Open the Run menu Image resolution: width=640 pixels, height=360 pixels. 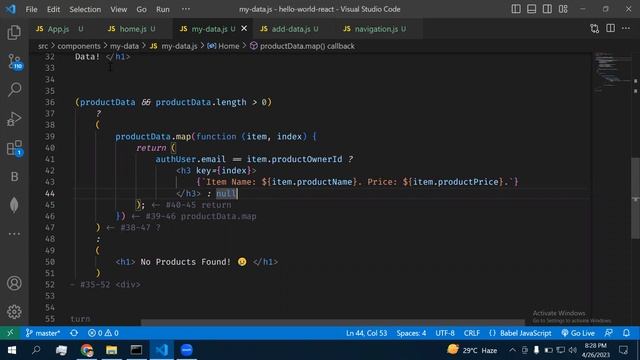pyautogui.click(x=163, y=9)
